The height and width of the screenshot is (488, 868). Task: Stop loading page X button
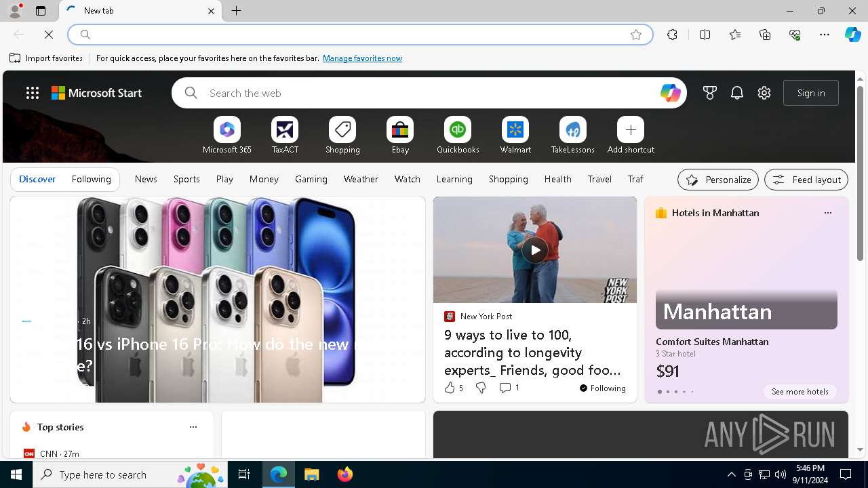(49, 35)
